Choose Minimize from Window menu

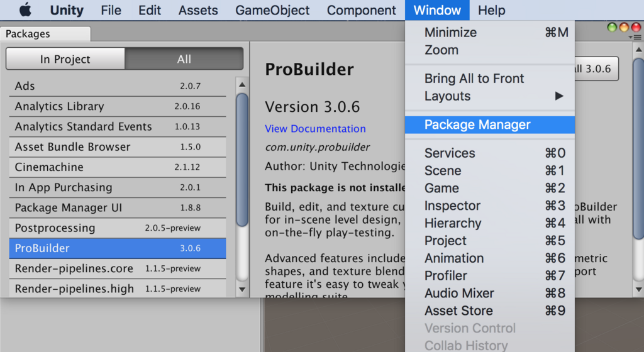pos(489,32)
